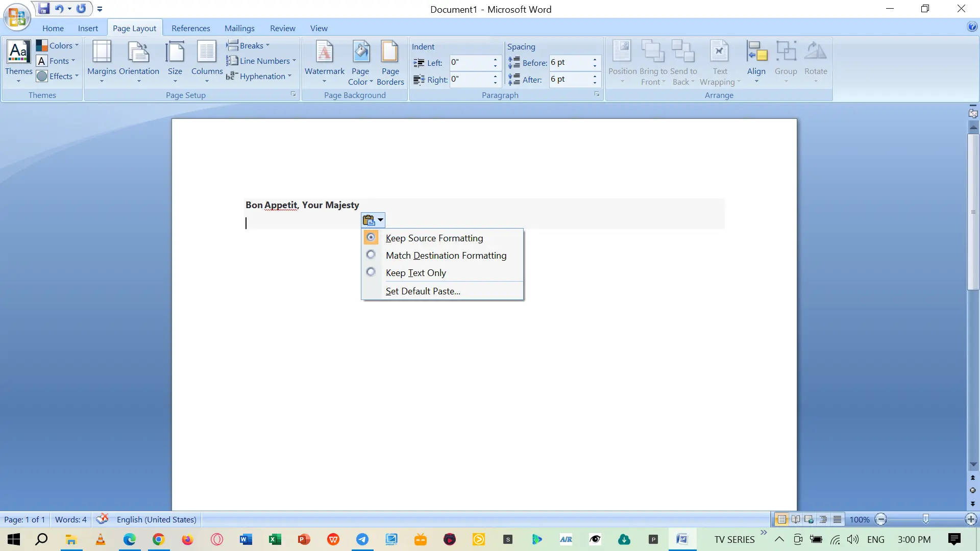Zoom out with the minus button
This screenshot has width=980, height=551.
(x=881, y=519)
